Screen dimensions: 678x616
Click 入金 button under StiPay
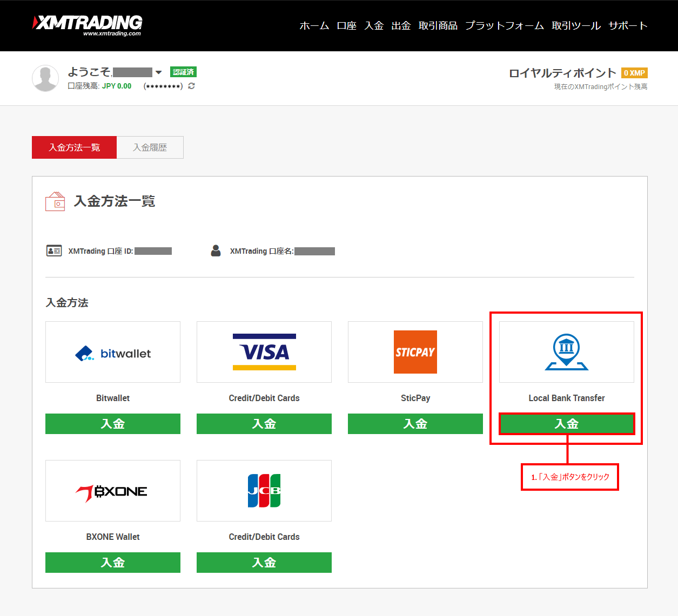coord(415,424)
